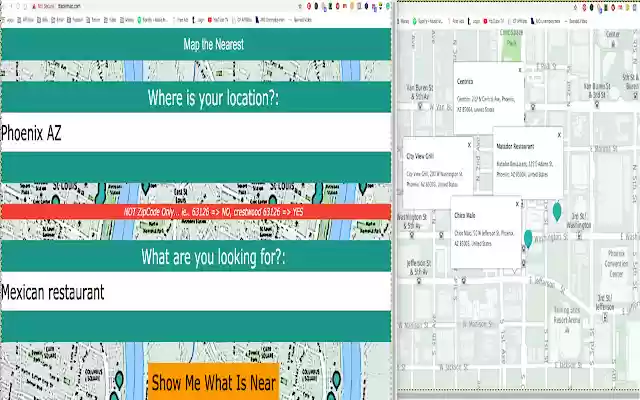Click browser back button in left window

4,6
